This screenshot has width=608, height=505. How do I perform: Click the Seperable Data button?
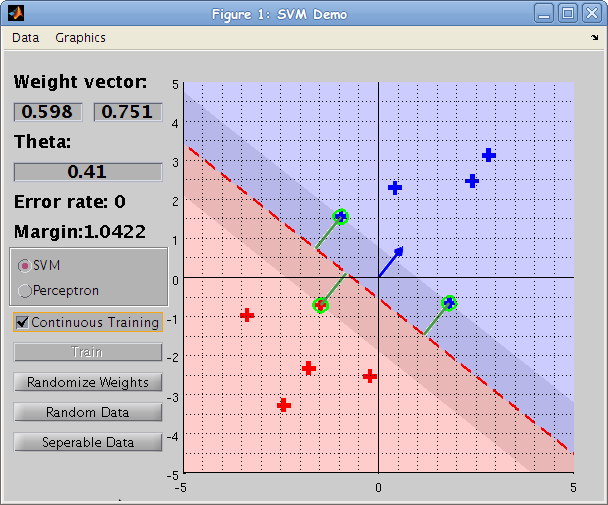pos(88,442)
